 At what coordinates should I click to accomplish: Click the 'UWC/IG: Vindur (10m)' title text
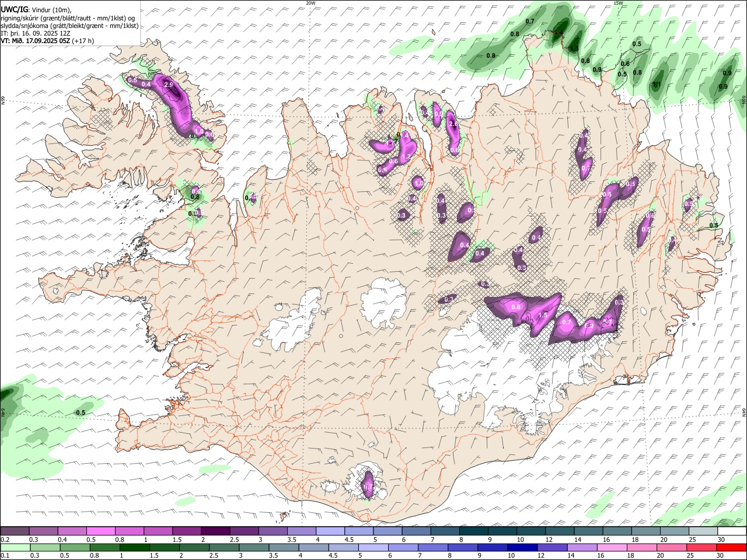[x=36, y=9]
